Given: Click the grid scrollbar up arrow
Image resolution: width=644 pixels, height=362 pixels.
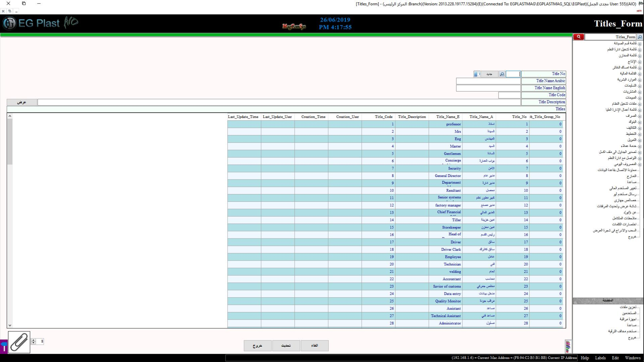Looking at the screenshot, I should [x=10, y=116].
